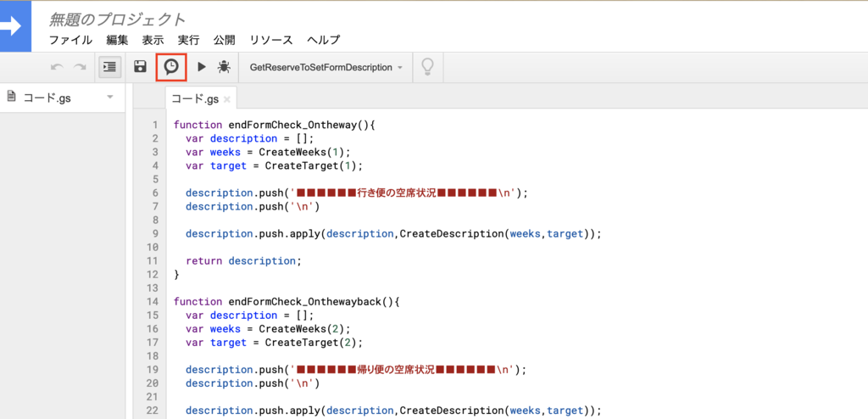Click the function name endFormCheck_Onthewayback
Viewport: 868px width, 419px height.
click(305, 301)
